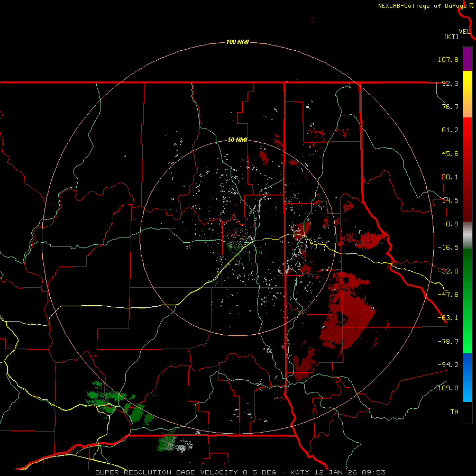Click the blue segment of velocity color scale
Image resolution: width=476 pixels, height=476 pixels.
pyautogui.click(x=467, y=377)
